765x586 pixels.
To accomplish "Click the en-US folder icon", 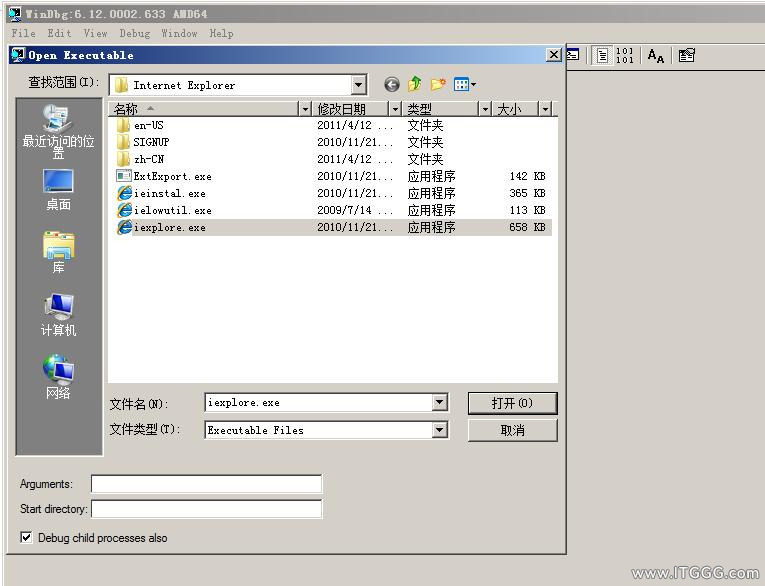I will pos(123,125).
